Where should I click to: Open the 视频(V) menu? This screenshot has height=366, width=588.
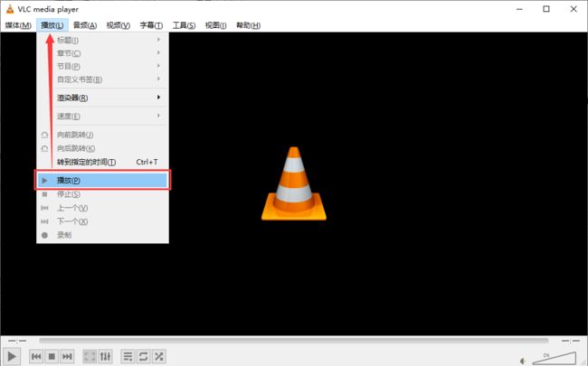tap(119, 25)
